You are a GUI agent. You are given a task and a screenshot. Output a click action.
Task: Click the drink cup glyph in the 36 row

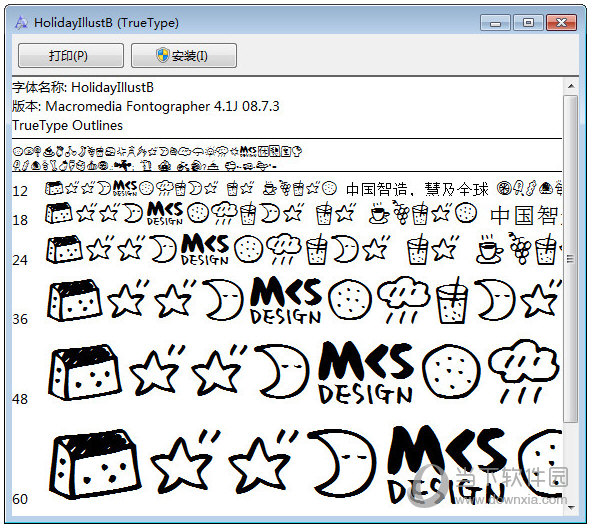pos(452,300)
